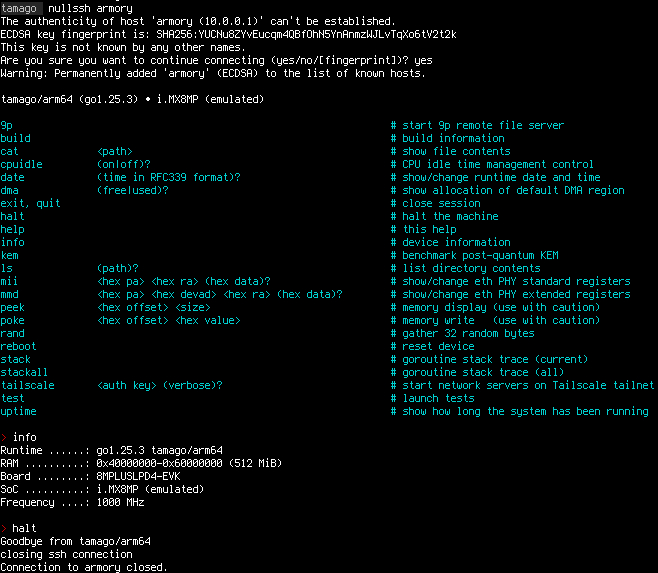Click the peek command name
The width and height of the screenshot is (658, 573).
[x=14, y=307]
